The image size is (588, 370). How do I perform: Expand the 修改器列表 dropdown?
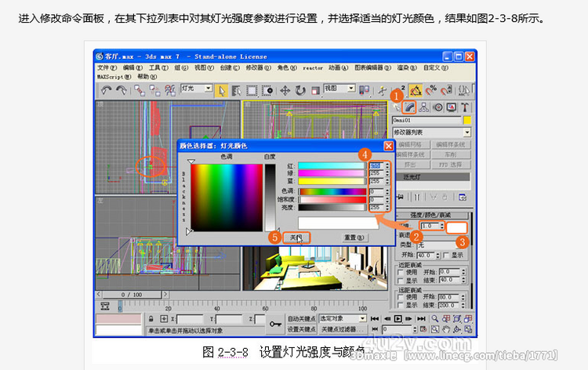click(431, 132)
